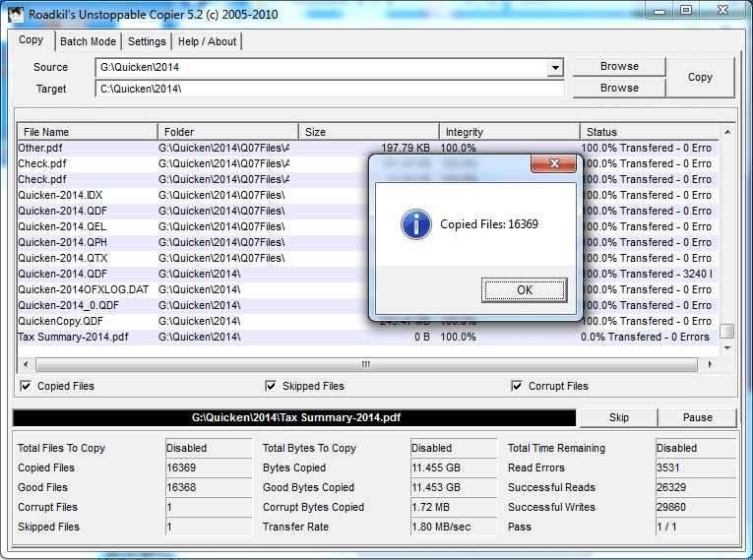Browse for the Source folder
This screenshot has height=560, width=753.
(619, 66)
